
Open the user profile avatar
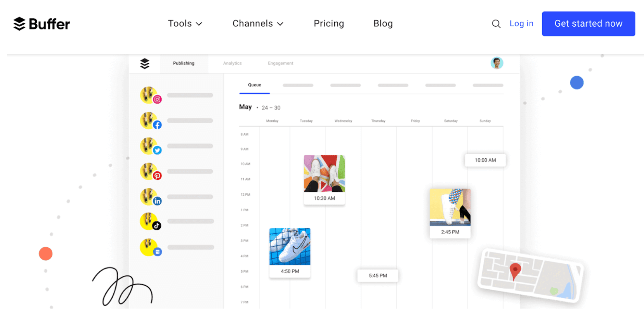497,63
